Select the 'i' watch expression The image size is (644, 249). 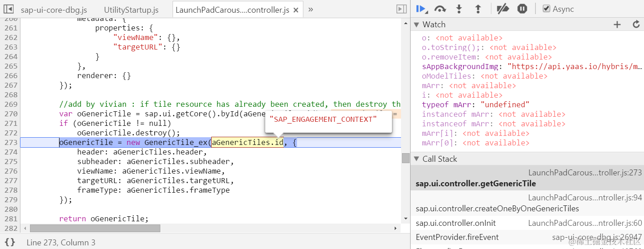[x=462, y=95]
